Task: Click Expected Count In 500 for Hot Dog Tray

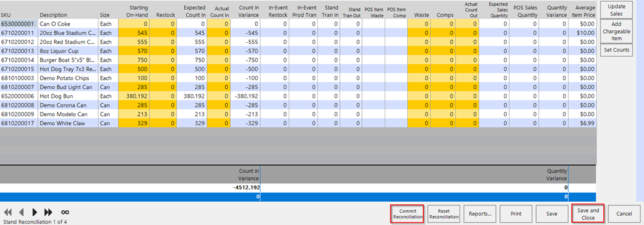Action: coord(192,68)
